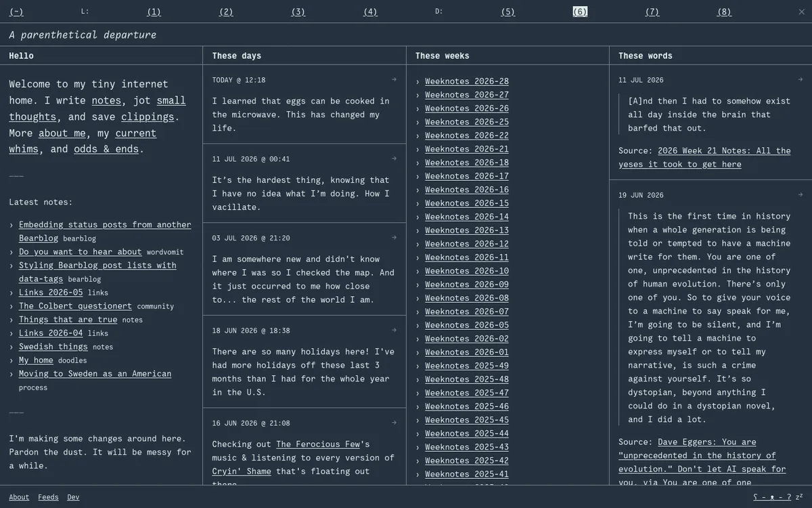Open Weeknotes 2026-27
Screen dimensions: 812x508
[x=467, y=94]
